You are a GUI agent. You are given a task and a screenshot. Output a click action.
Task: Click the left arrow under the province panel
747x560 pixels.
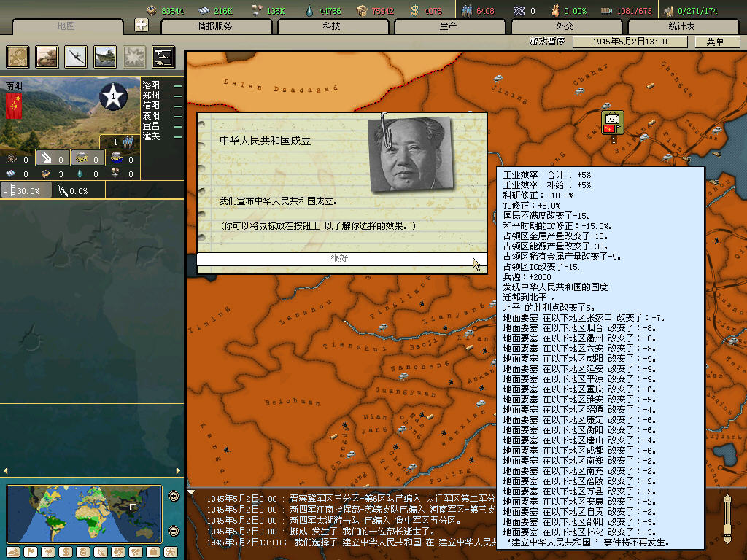click(x=6, y=471)
